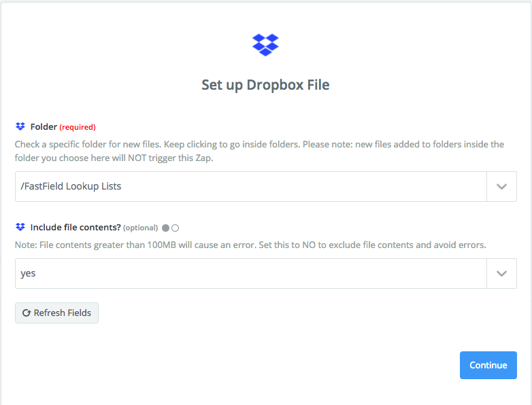Image resolution: width=532 pixels, height=405 pixels.
Task: Open the field showing value yes
Action: tap(250, 273)
